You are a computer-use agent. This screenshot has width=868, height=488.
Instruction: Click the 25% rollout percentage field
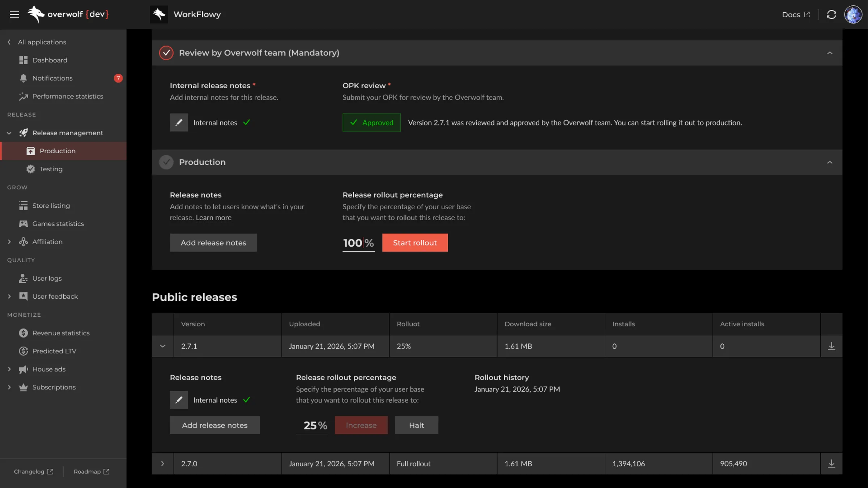(312, 425)
